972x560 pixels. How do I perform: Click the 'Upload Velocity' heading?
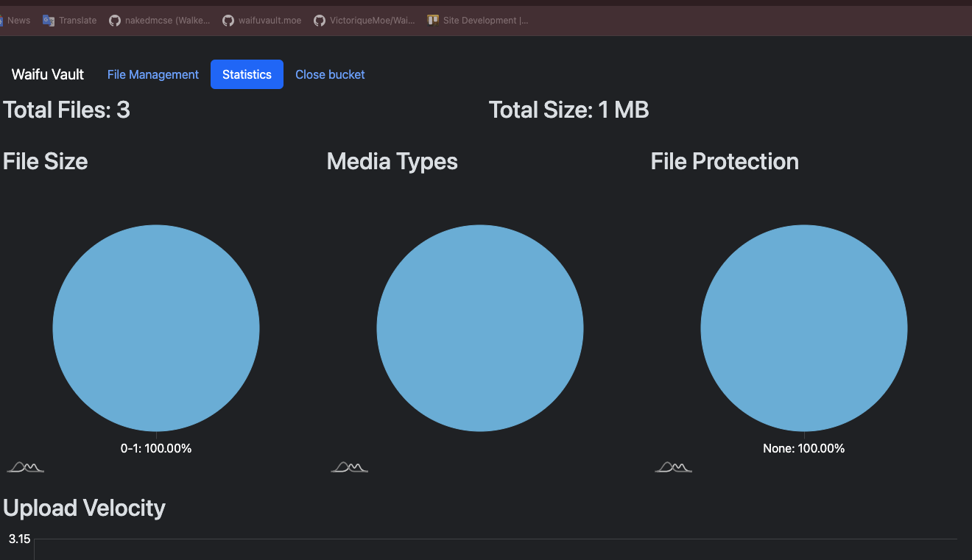pos(84,508)
